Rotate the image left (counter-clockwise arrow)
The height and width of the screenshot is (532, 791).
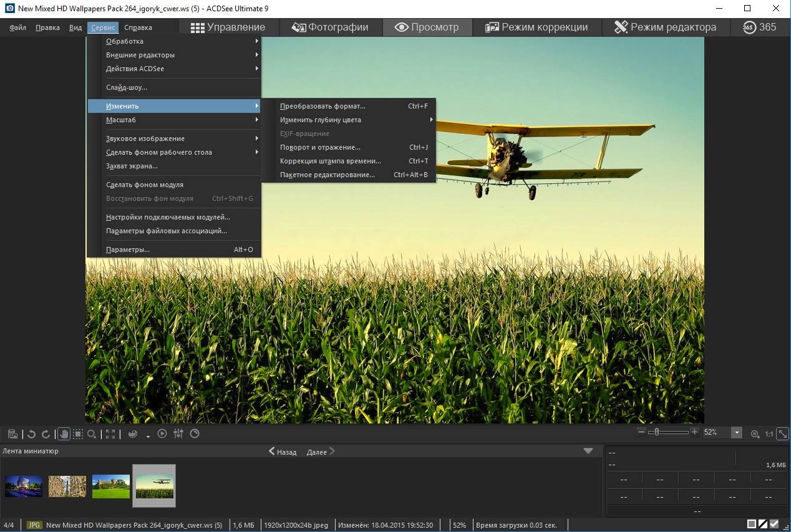[x=31, y=433]
